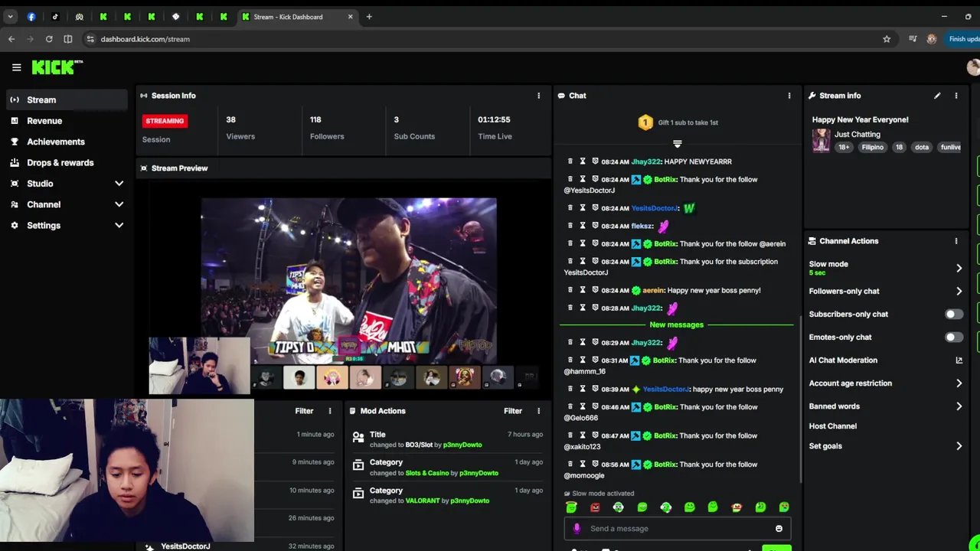Go back in browser history
This screenshot has width=980, height=551.
(11, 39)
